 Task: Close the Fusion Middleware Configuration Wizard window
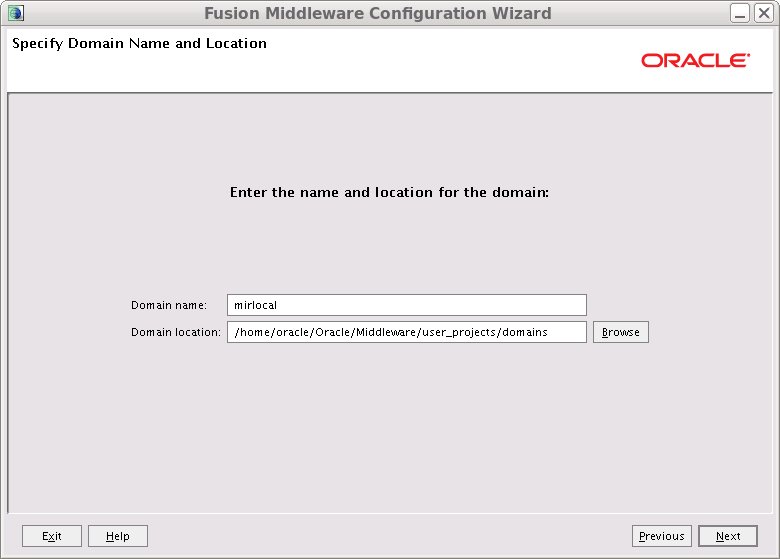(x=763, y=13)
